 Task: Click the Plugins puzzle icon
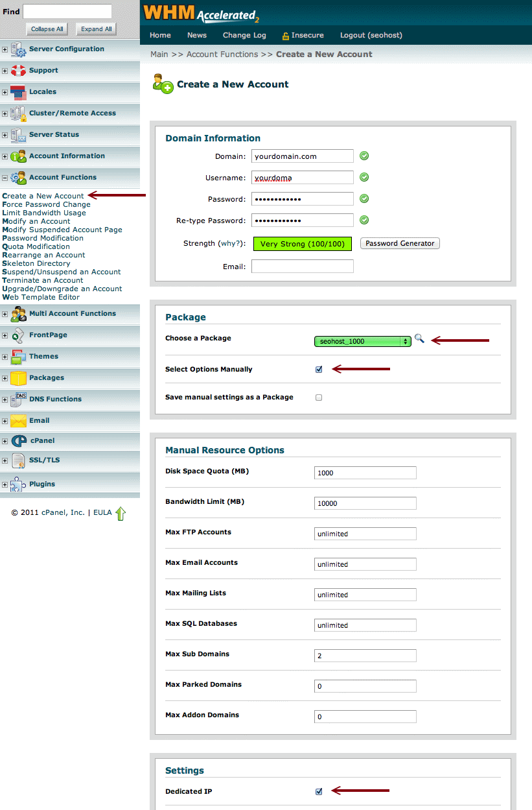(x=18, y=484)
